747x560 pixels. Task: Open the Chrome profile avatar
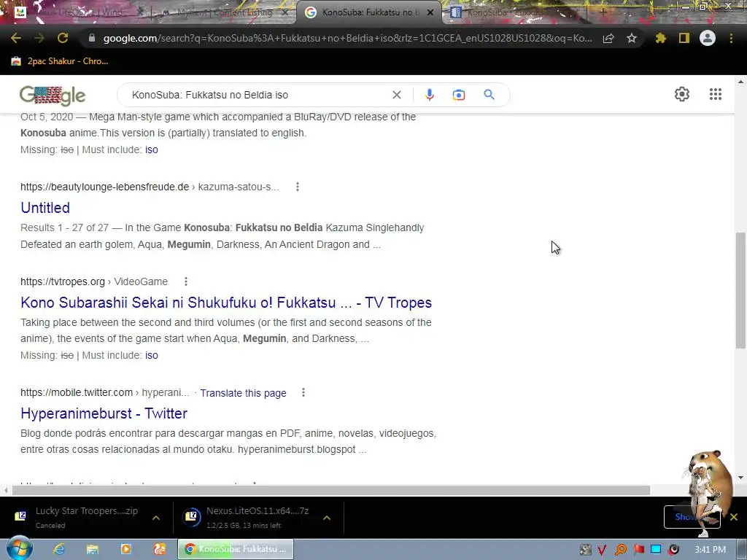(x=708, y=38)
